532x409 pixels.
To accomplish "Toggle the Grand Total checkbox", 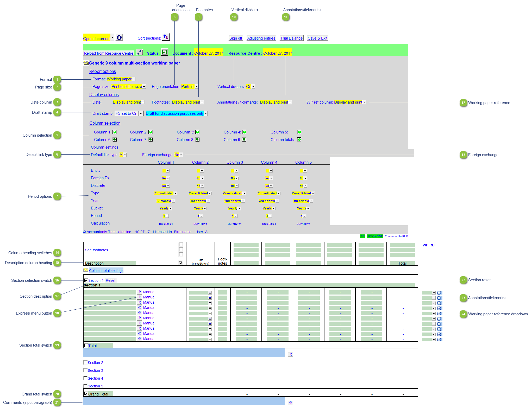I will [x=86, y=394].
